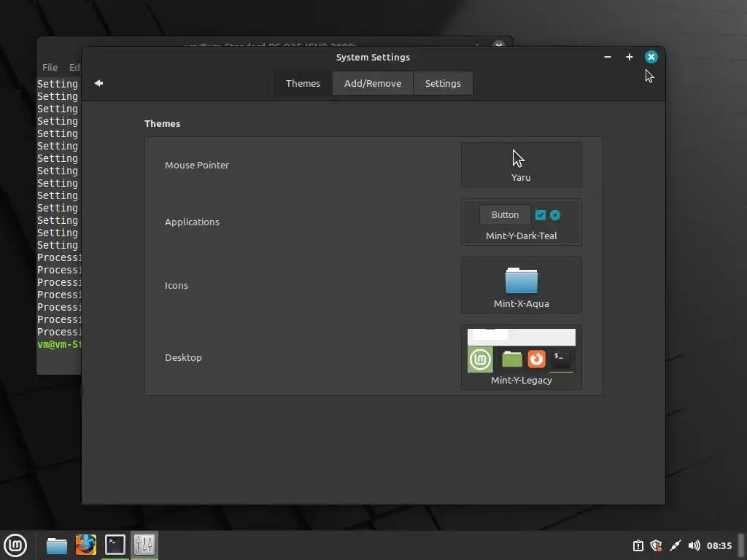This screenshot has width=747, height=560.
Task: Open the update manager shield tray icon
Action: pyautogui.click(x=656, y=545)
